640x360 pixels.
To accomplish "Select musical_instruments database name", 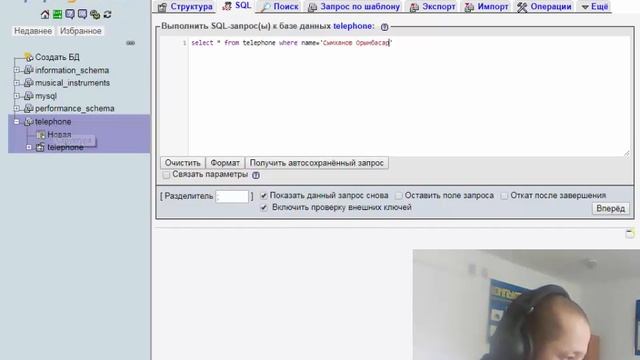I will [x=72, y=83].
